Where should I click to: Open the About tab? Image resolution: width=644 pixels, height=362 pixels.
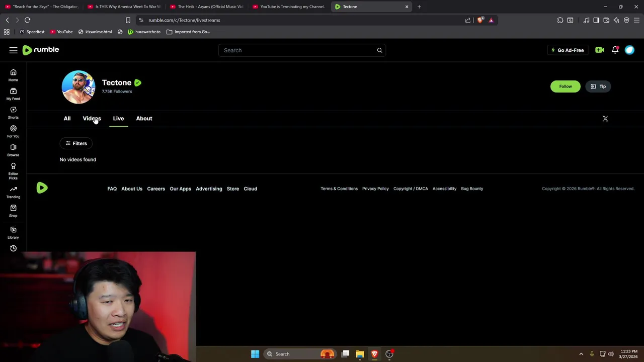[144, 119]
